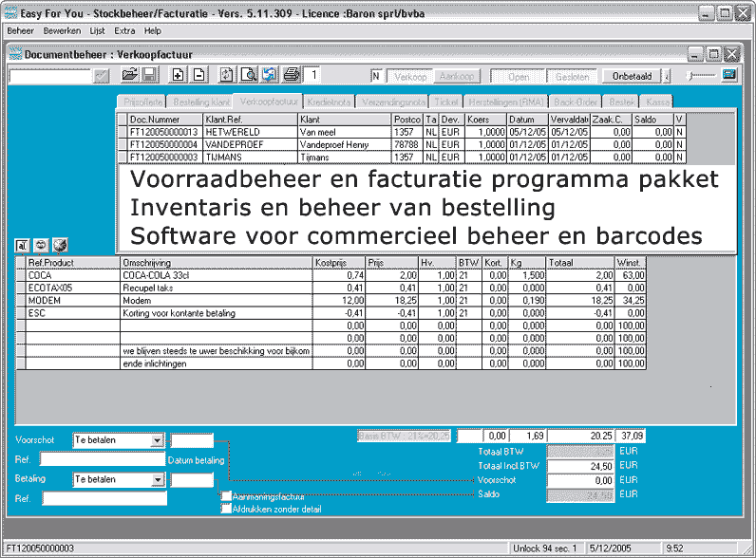This screenshot has height=558, width=756.
Task: Open the Voorschot Te betalen dropdown
Action: pyautogui.click(x=157, y=440)
